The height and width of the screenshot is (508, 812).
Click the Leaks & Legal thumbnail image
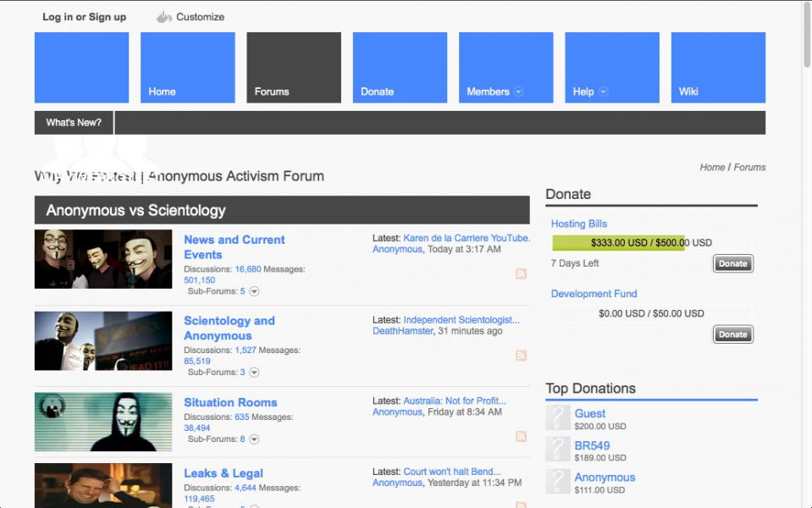pyautogui.click(x=103, y=485)
